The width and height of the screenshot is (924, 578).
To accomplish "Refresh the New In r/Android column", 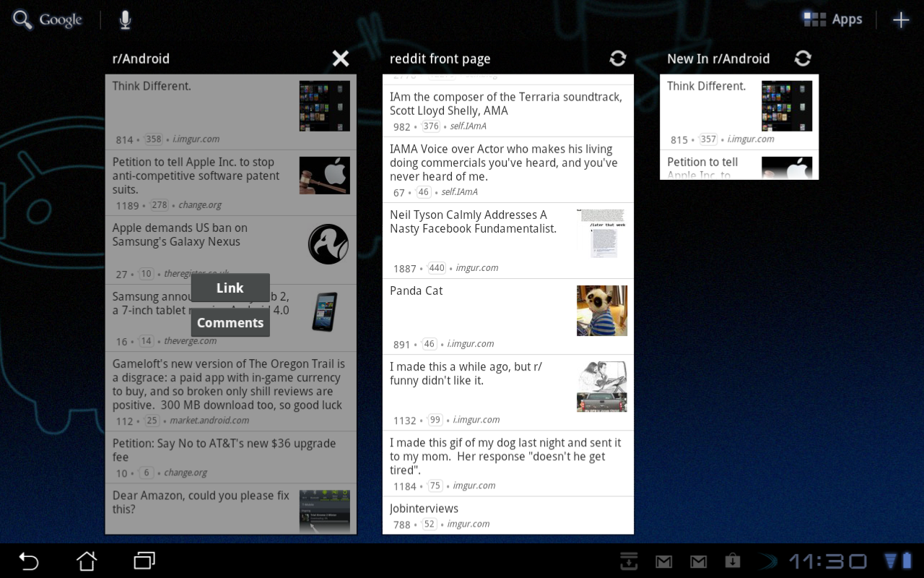I will [x=803, y=59].
